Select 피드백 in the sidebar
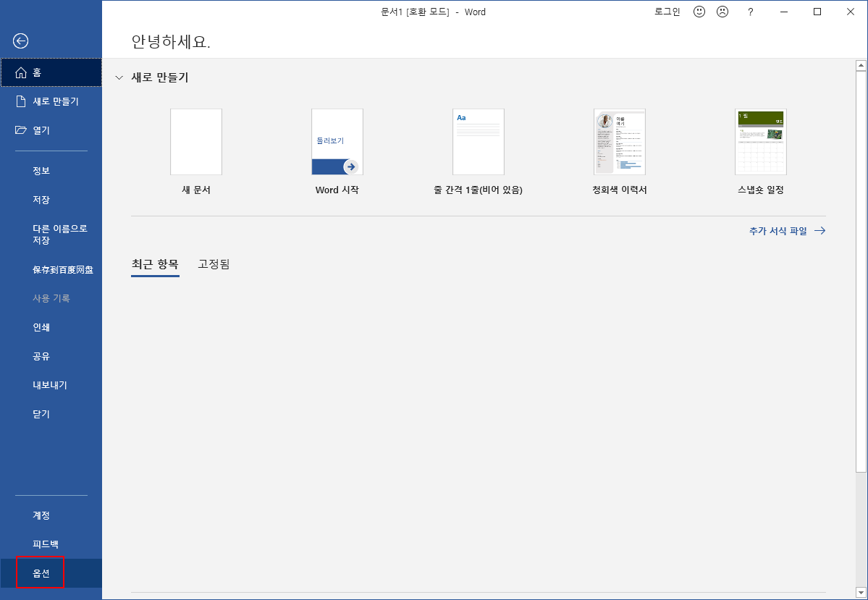 (x=51, y=544)
